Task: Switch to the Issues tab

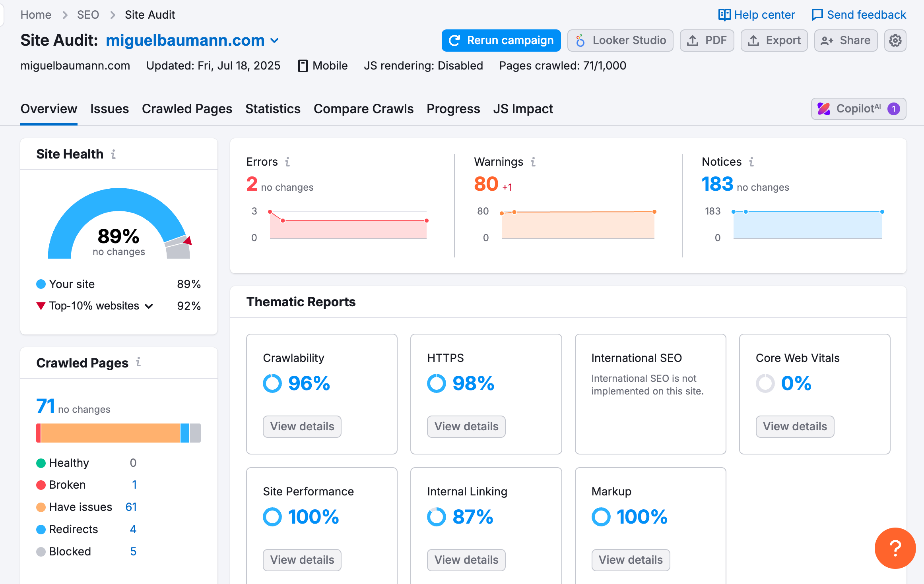Action: coord(109,109)
